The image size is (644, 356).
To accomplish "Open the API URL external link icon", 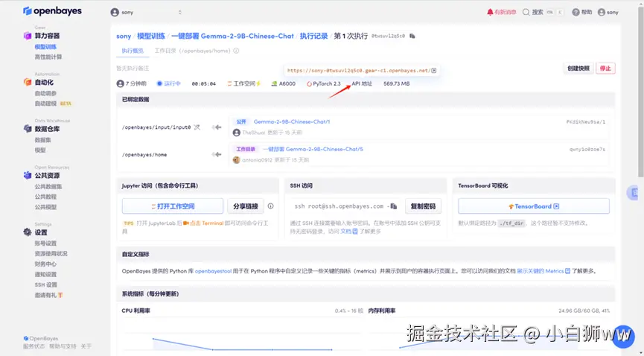I will click(x=434, y=70).
